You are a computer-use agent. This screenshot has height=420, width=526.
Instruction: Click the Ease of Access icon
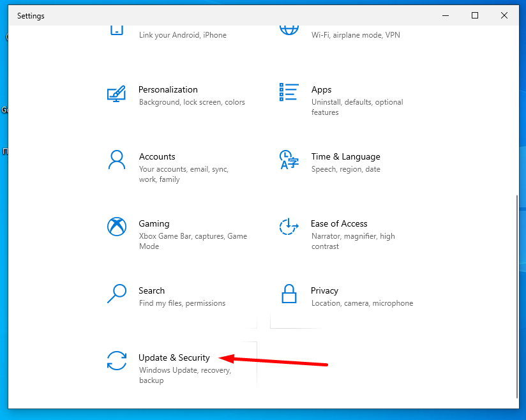[x=289, y=227]
